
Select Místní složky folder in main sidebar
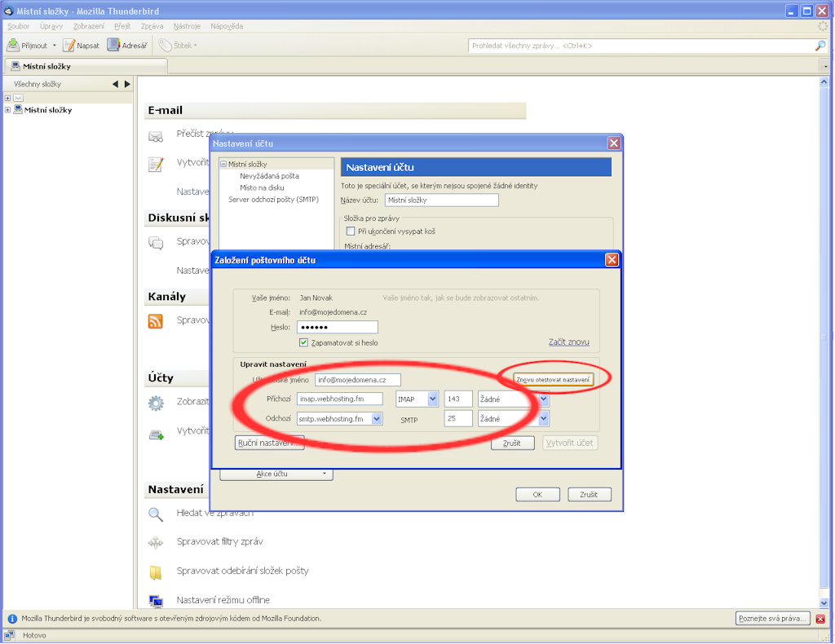pyautogui.click(x=48, y=110)
